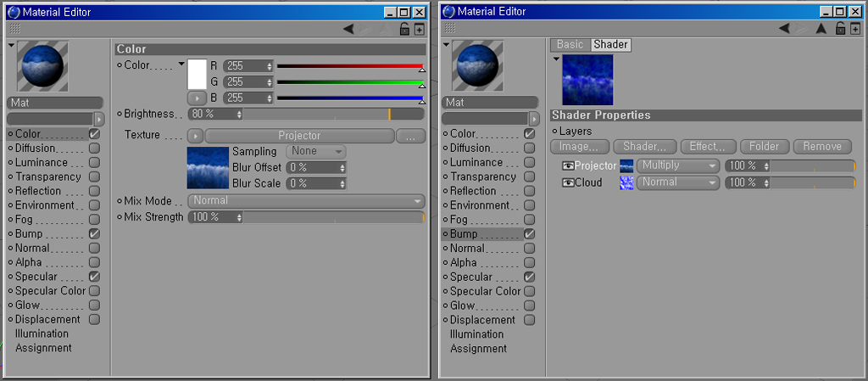This screenshot has height=381, width=868.
Task: Click the Folder layer button
Action: point(764,147)
